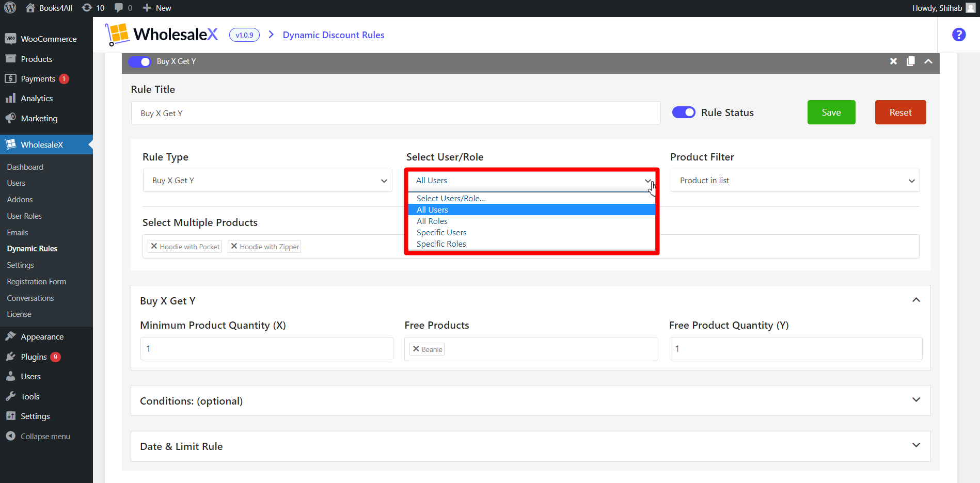Click the Free Products selection field
This screenshot has width=980, height=483.
tap(531, 349)
